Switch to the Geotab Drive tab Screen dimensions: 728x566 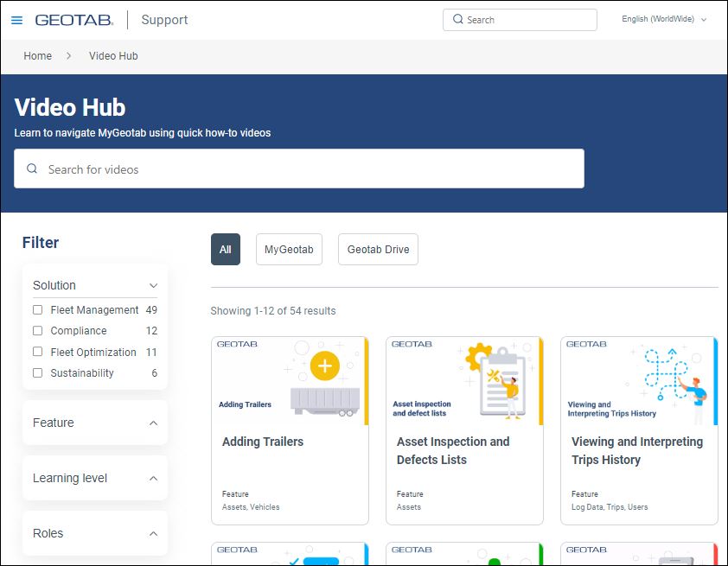pyautogui.click(x=378, y=249)
